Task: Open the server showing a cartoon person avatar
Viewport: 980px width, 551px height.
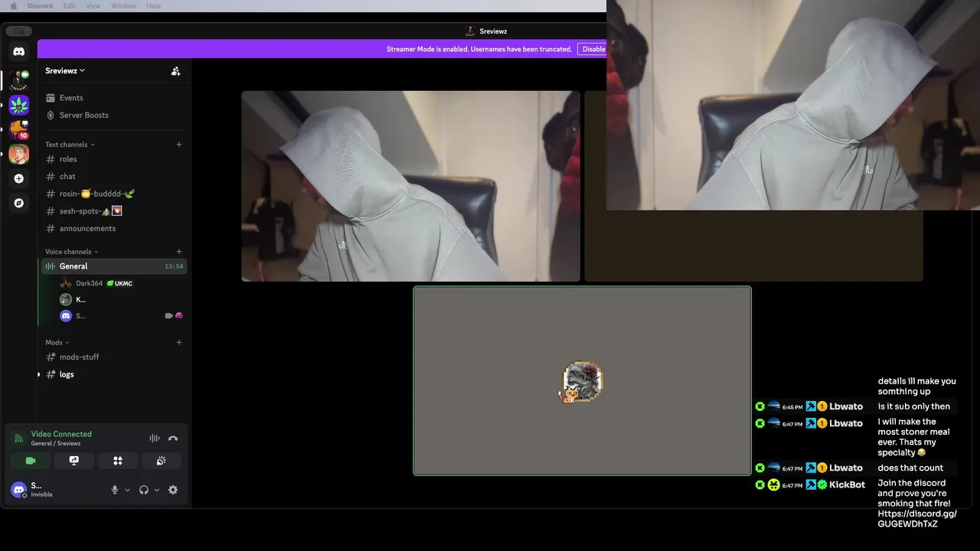Action: (x=19, y=154)
